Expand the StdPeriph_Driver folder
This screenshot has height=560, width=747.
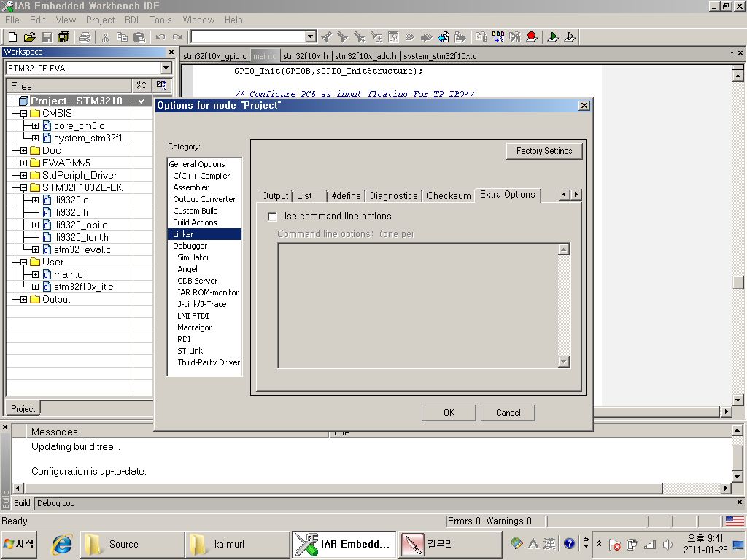pyautogui.click(x=24, y=175)
